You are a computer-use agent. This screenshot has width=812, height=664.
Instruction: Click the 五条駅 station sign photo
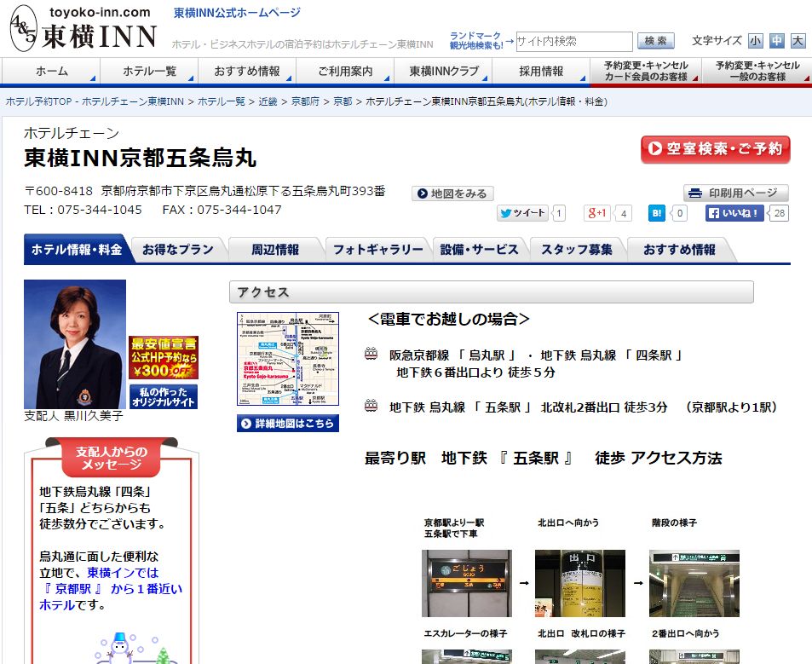tap(467, 583)
